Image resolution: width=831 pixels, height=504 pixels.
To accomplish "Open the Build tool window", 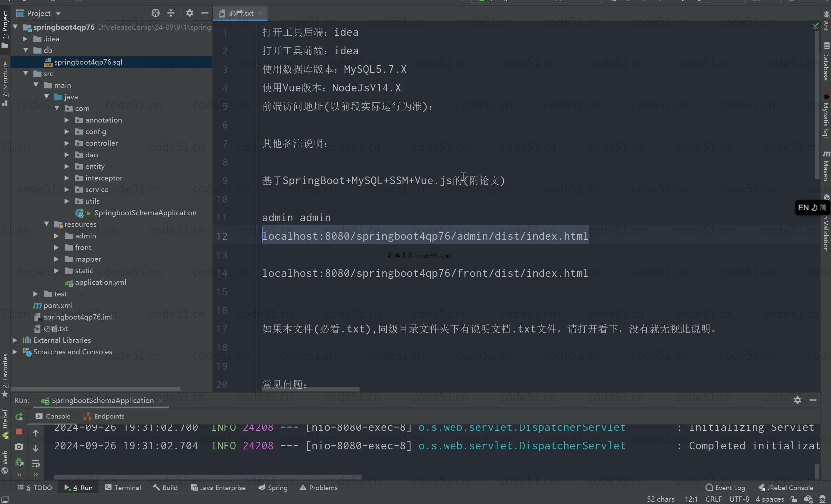I will 165,487.
